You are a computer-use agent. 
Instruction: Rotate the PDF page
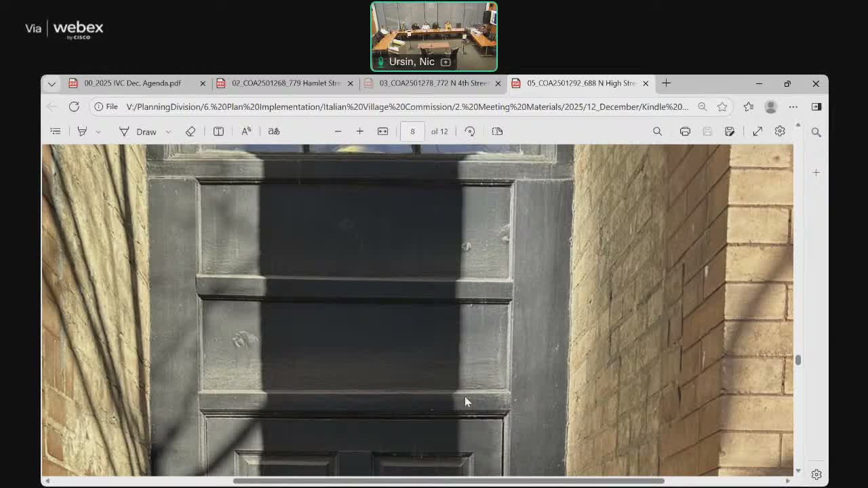point(470,131)
